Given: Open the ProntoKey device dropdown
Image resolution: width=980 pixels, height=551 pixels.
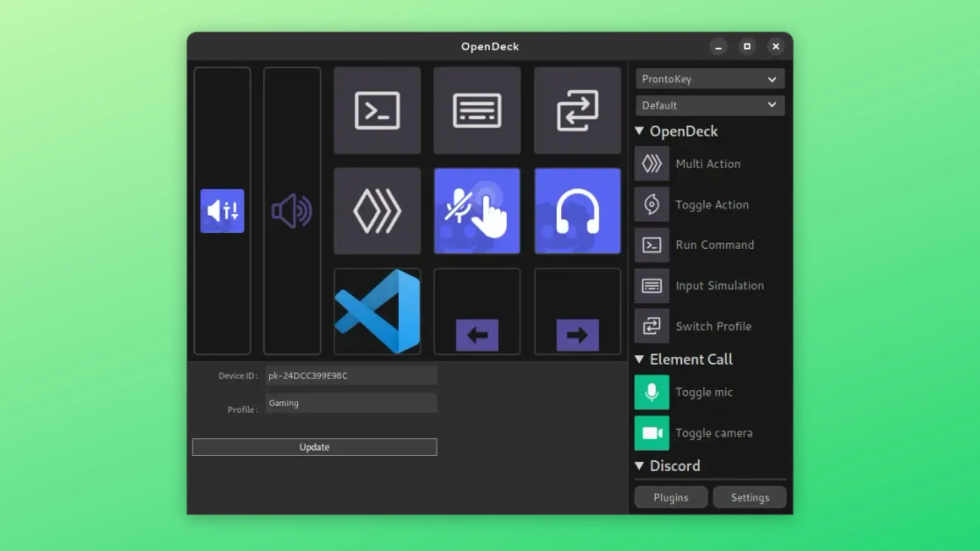Looking at the screenshot, I should [x=710, y=79].
